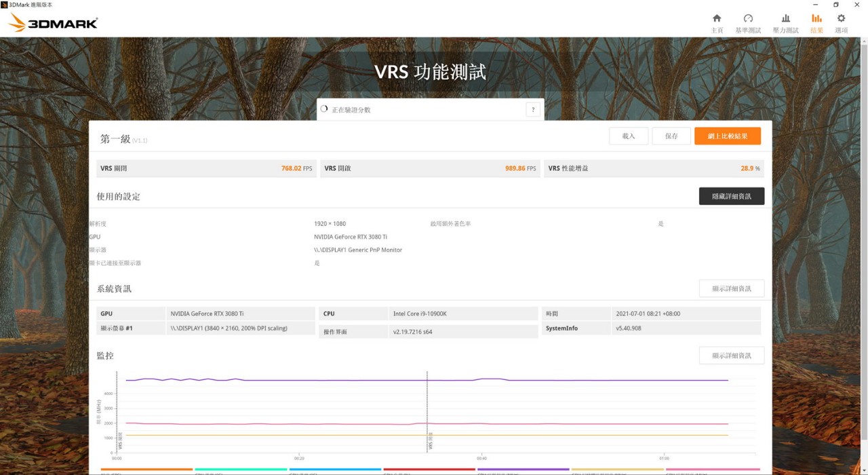The height and width of the screenshot is (475, 868).
Task: Click the teal green legend bar under the chart
Action: point(241,469)
